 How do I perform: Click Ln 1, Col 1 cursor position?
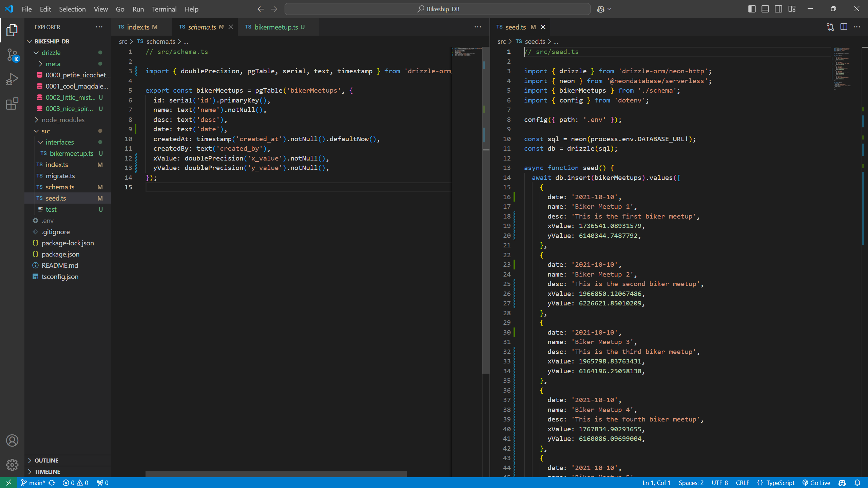coord(656,483)
